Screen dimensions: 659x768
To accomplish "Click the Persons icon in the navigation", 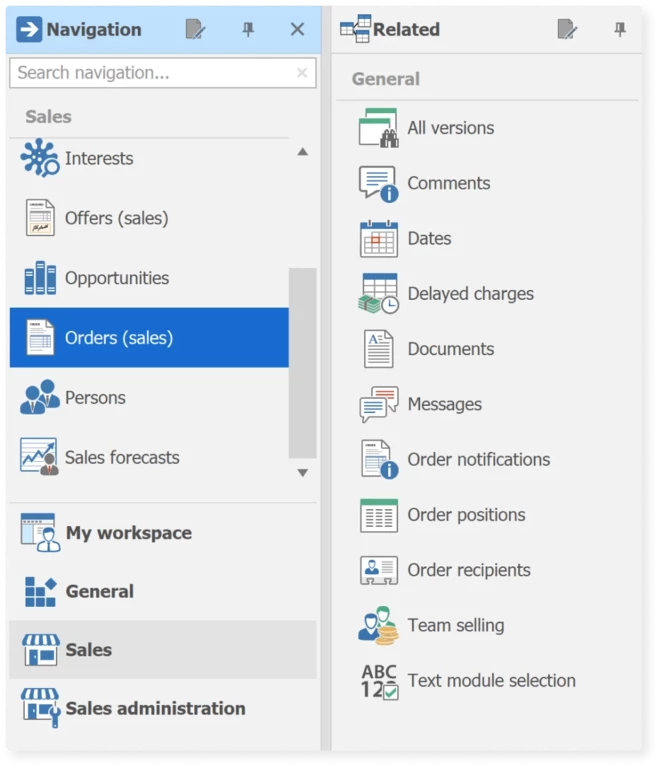I will click(x=40, y=397).
